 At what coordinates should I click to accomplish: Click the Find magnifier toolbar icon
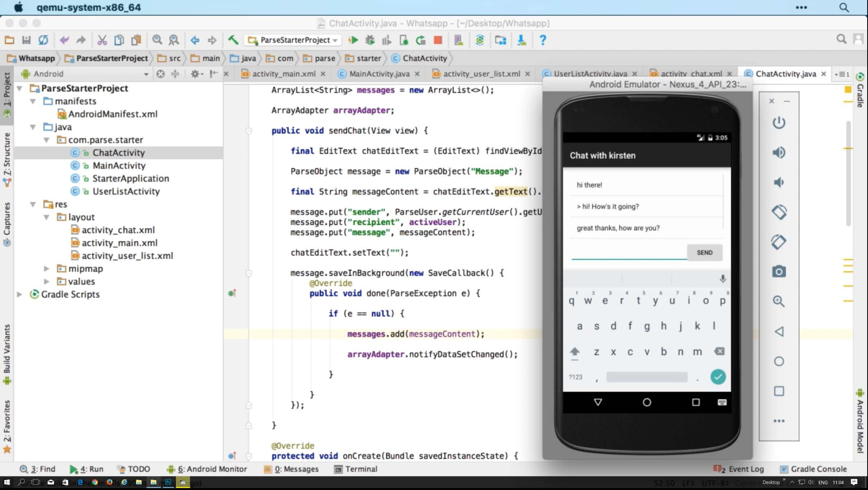(157, 40)
